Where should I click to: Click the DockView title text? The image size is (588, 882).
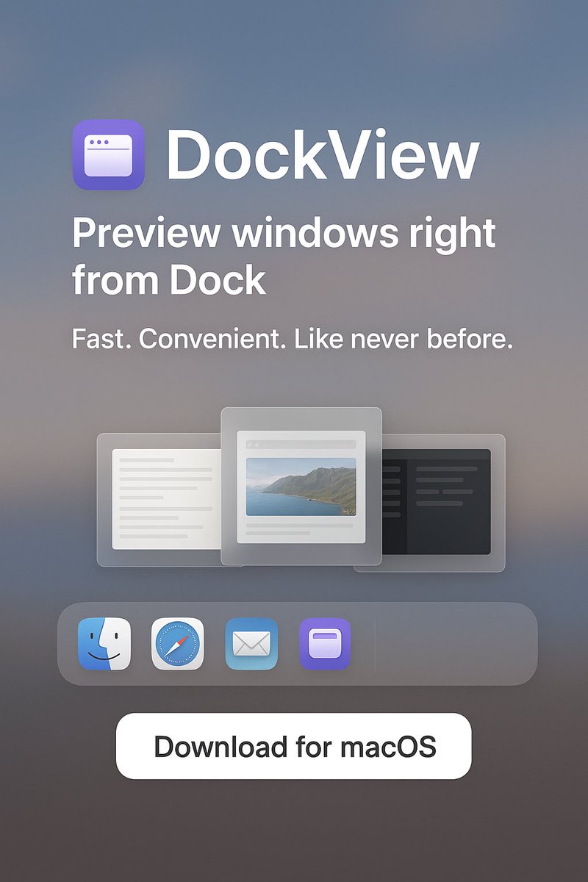323,154
